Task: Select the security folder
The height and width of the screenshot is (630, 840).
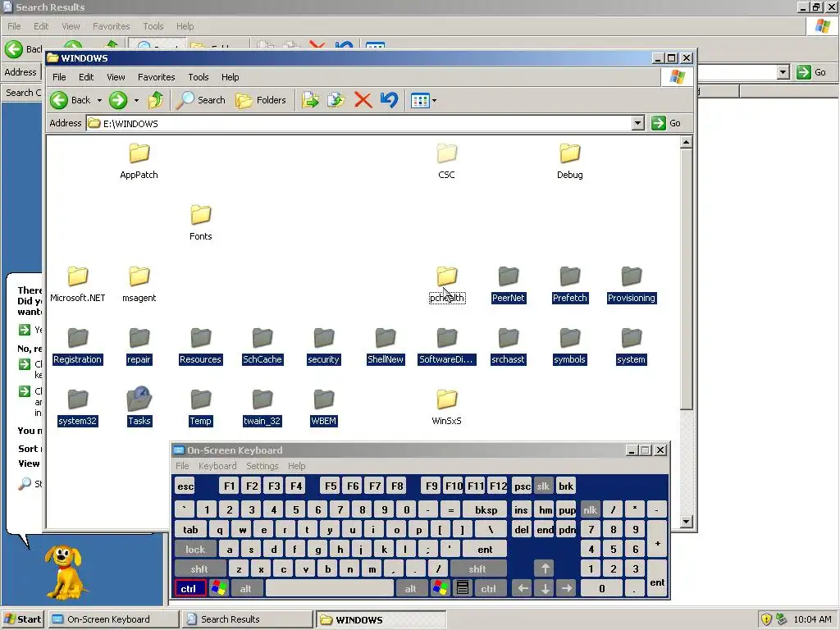Action: coord(323,346)
